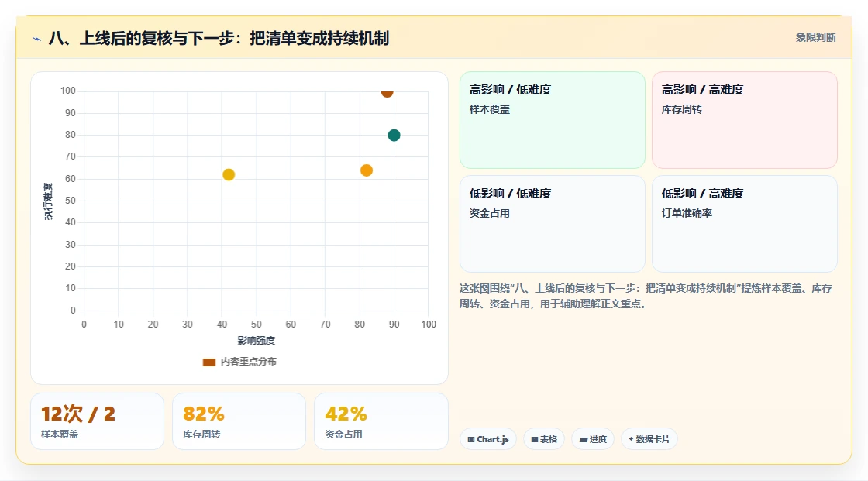Click the icon inside the 进度 chip

coord(584,439)
